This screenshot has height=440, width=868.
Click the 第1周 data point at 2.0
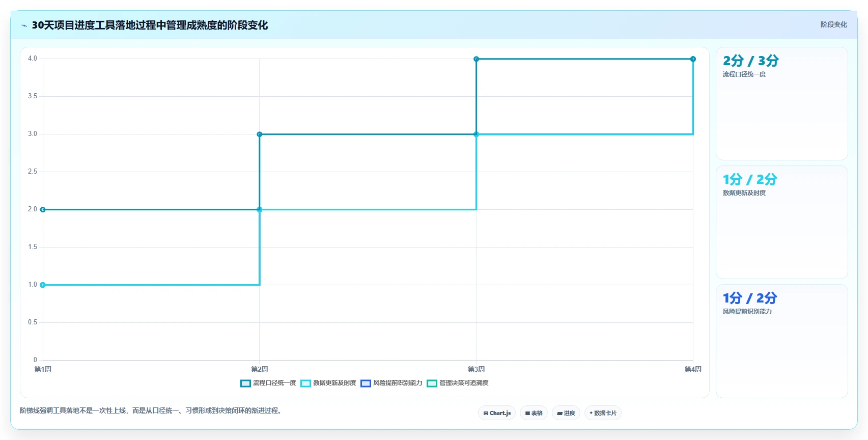(43, 209)
